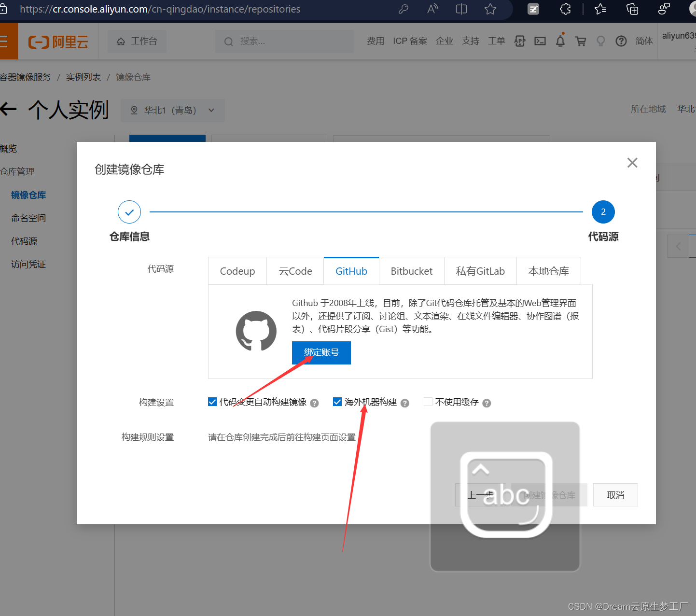Click the completed 仓库信息 step circle
Viewport: 696px width, 616px height.
129,212
